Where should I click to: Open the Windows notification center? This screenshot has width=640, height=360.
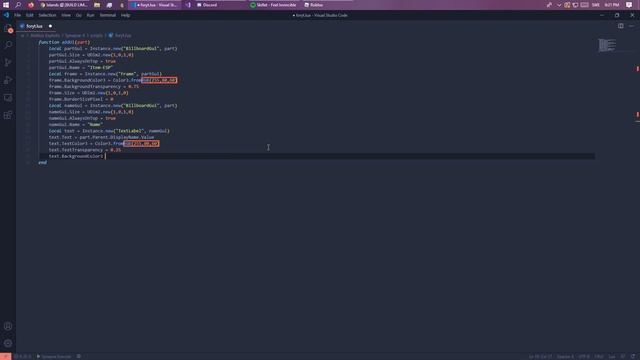(629, 5)
